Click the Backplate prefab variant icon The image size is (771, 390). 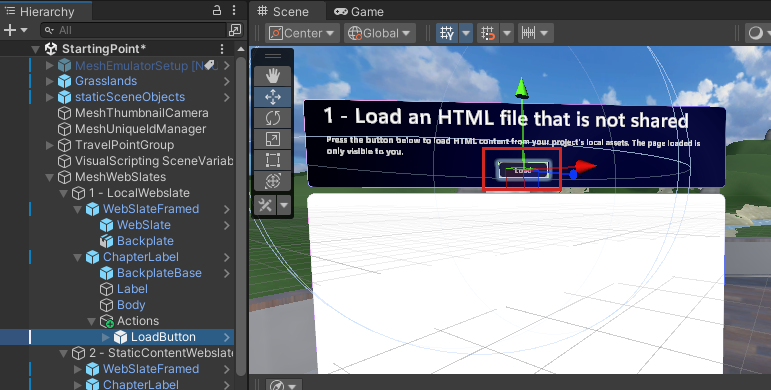(106, 241)
